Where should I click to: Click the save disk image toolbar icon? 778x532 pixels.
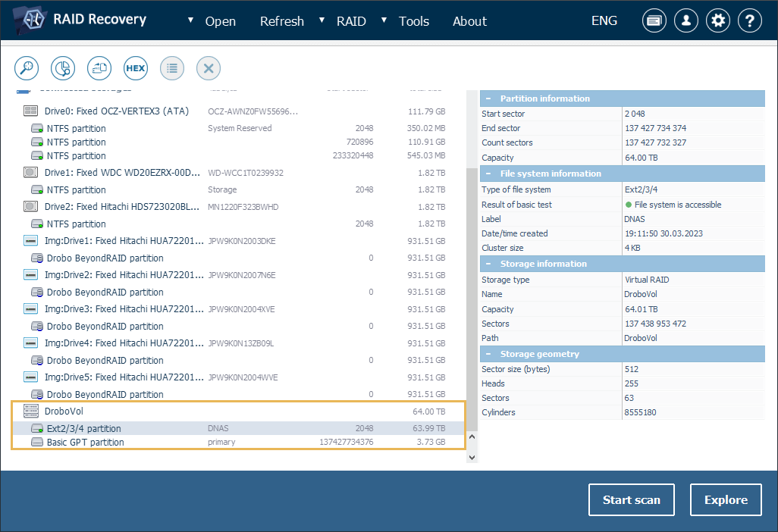pyautogui.click(x=99, y=68)
